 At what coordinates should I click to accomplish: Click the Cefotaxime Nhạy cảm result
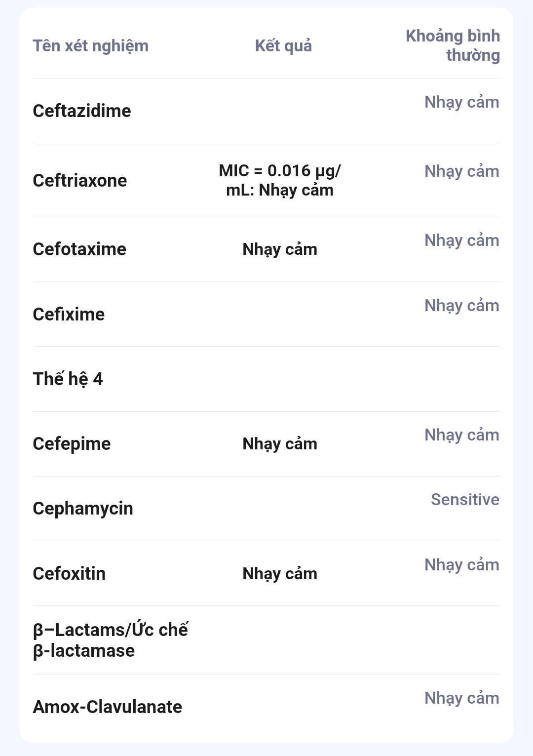point(280,249)
